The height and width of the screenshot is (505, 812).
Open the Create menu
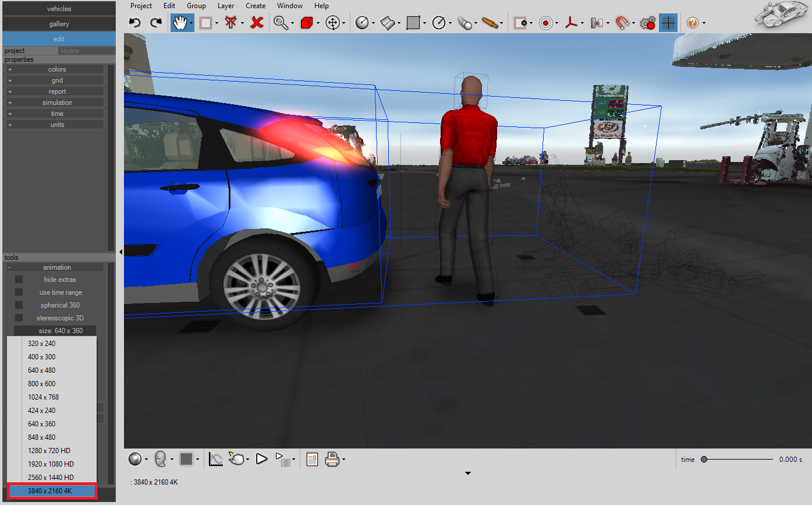(256, 6)
